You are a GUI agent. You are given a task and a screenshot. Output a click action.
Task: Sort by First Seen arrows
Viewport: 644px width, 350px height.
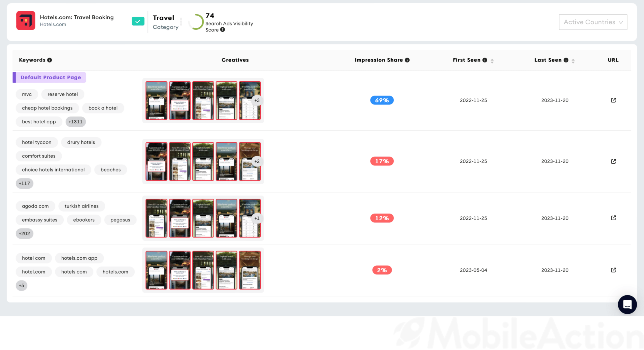[x=492, y=61]
